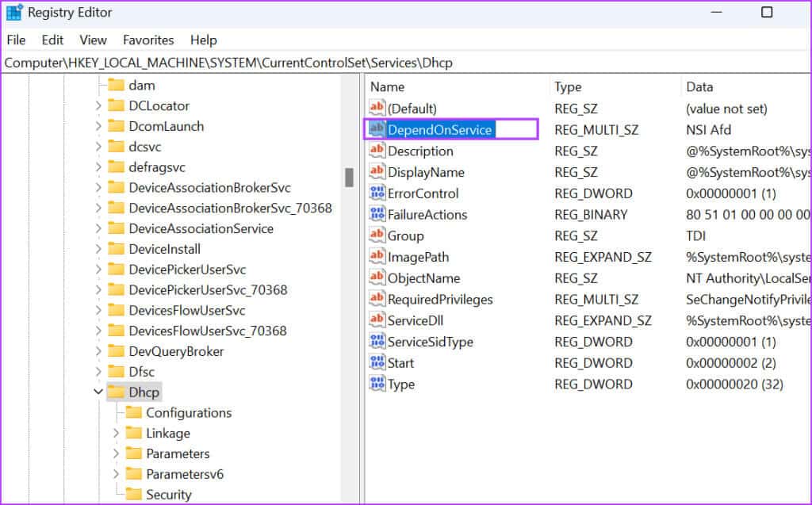Click the binary icon next to FailureActions
The image size is (812, 505).
[377, 214]
